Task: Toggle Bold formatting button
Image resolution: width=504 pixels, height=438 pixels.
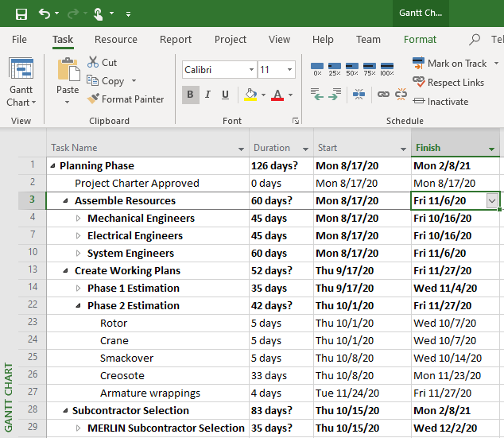Action: click(190, 95)
